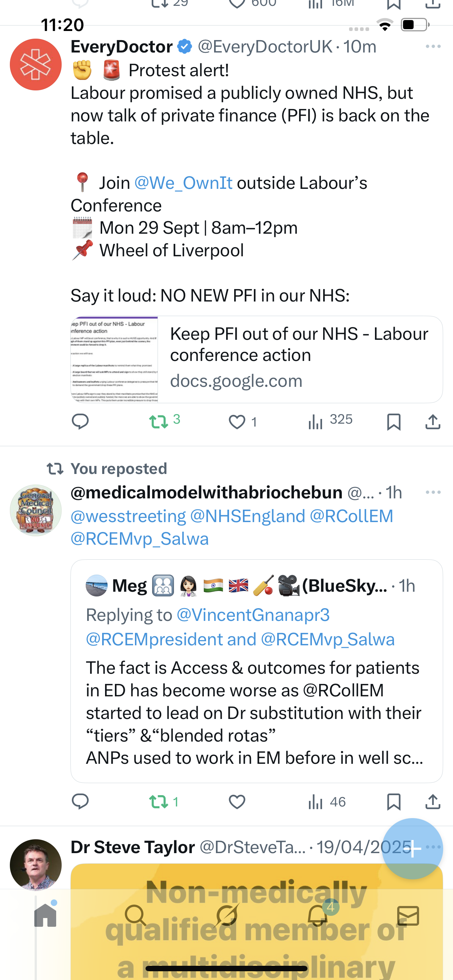Open the Search tab
This screenshot has width=453, height=980.
click(x=136, y=915)
